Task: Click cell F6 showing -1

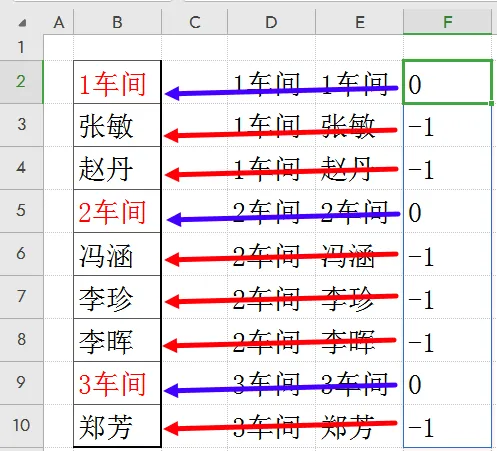Action: point(448,254)
